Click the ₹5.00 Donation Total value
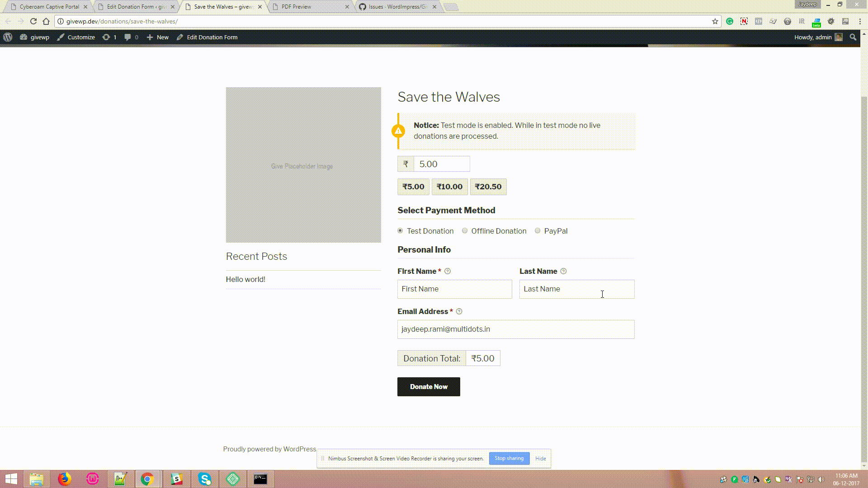Image resolution: width=868 pixels, height=488 pixels. (483, 359)
